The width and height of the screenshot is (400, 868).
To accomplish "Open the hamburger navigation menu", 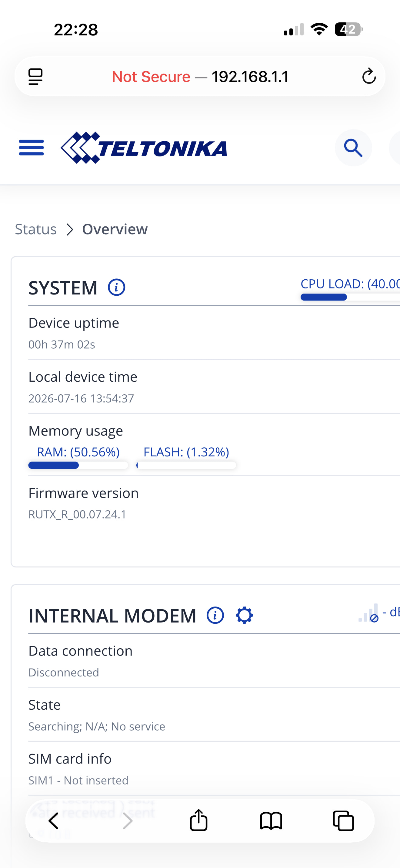I will pyautogui.click(x=32, y=148).
